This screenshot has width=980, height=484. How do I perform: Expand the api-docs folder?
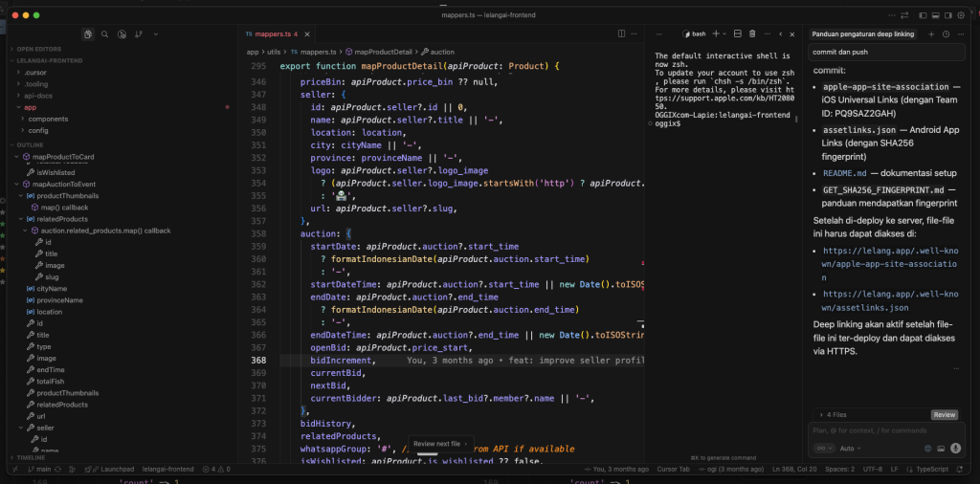[36, 96]
